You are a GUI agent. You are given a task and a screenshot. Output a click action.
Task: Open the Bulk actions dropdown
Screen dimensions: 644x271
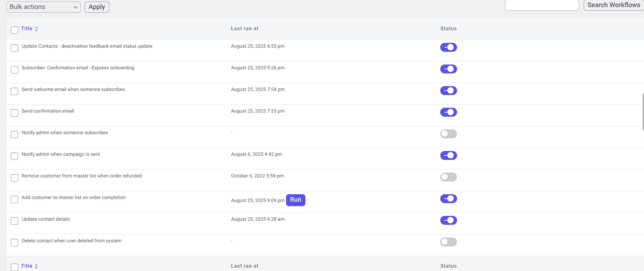pyautogui.click(x=44, y=7)
